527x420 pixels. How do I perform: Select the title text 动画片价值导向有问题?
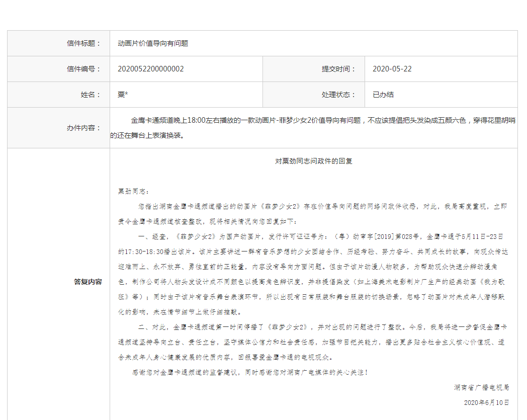[x=153, y=43]
